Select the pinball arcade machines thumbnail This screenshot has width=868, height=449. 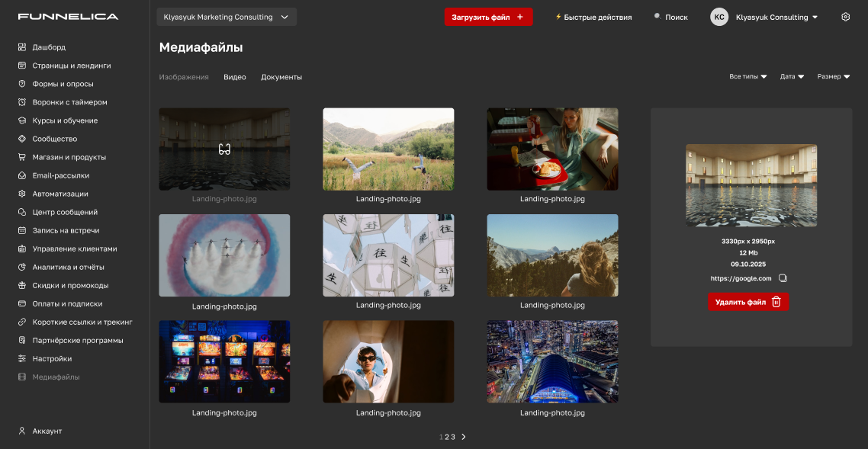pos(224,361)
